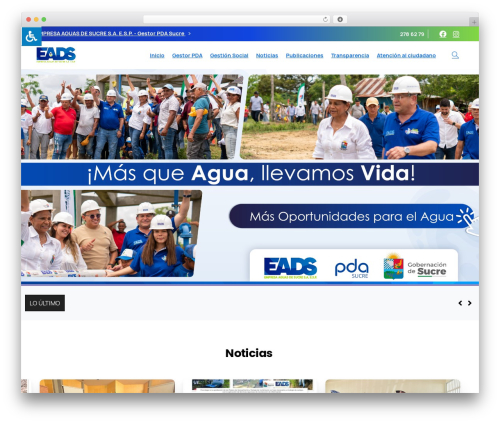The height and width of the screenshot is (423, 500).
Task: Click Más Oportunidades para el Agua button
Action: click(x=352, y=216)
